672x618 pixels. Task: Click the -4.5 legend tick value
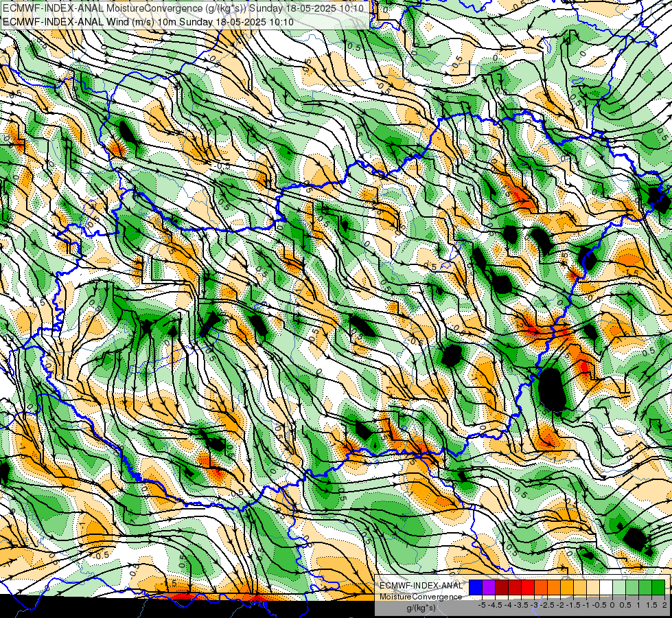coord(496,605)
